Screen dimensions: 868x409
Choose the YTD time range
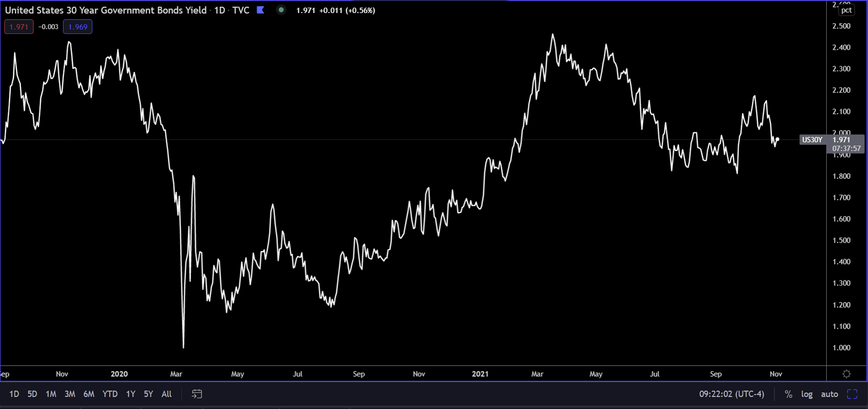110,394
